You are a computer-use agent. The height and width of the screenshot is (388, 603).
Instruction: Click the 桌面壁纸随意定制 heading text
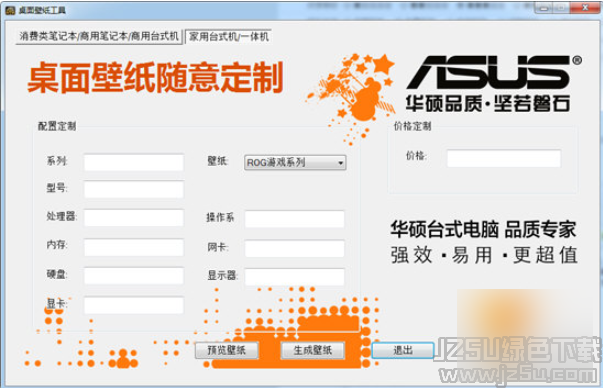tap(156, 78)
